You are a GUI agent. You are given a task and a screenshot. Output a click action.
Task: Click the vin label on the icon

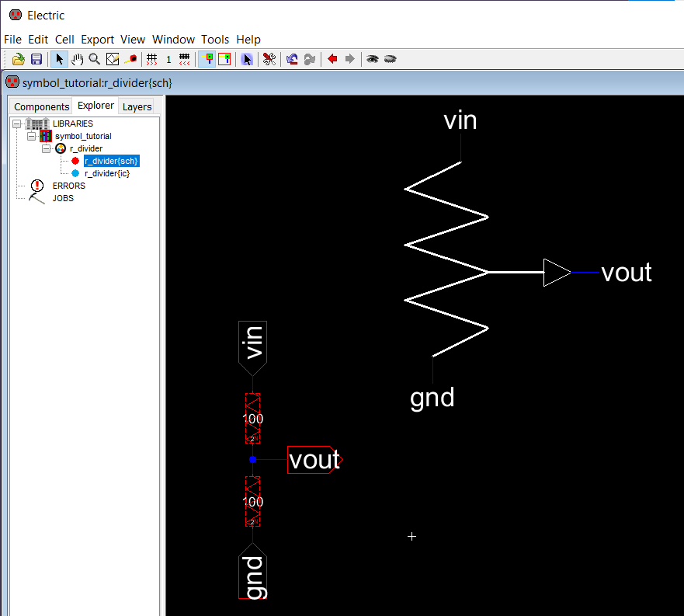tap(460, 120)
